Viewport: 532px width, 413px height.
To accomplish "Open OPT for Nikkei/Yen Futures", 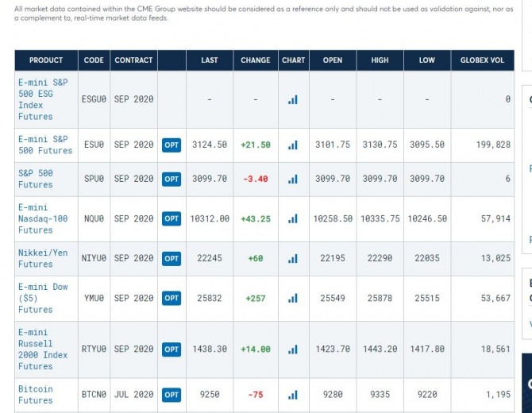I will click(172, 258).
